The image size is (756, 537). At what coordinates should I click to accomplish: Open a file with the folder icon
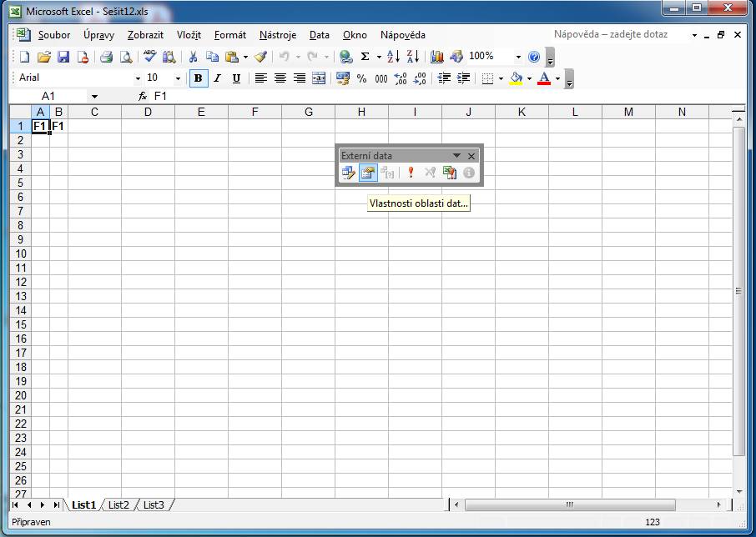(x=44, y=57)
